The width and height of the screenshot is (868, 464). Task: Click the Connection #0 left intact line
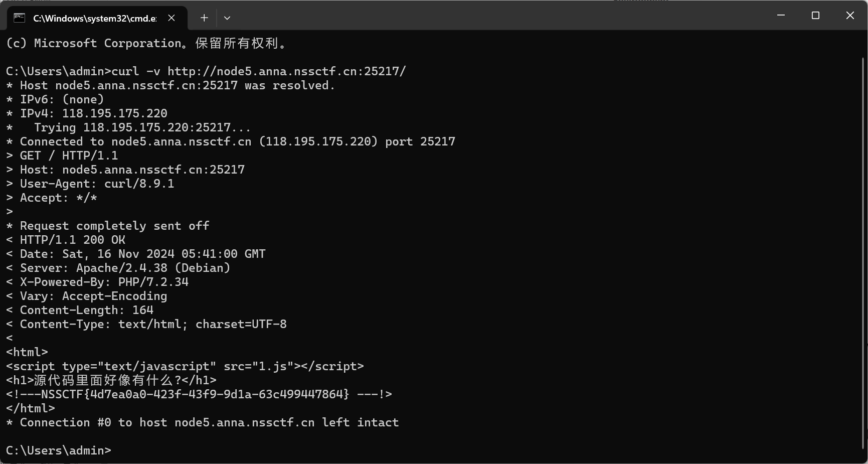pyautogui.click(x=203, y=422)
